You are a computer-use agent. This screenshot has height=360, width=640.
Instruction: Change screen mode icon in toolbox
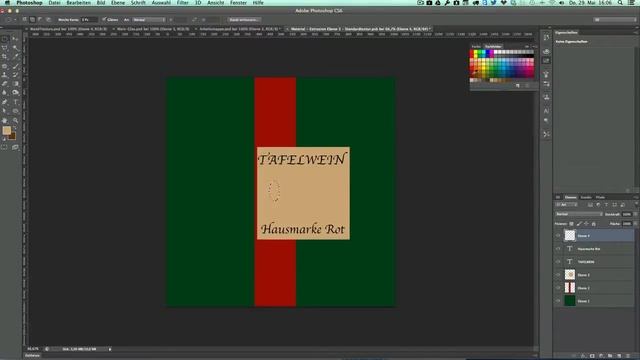coord(15,147)
